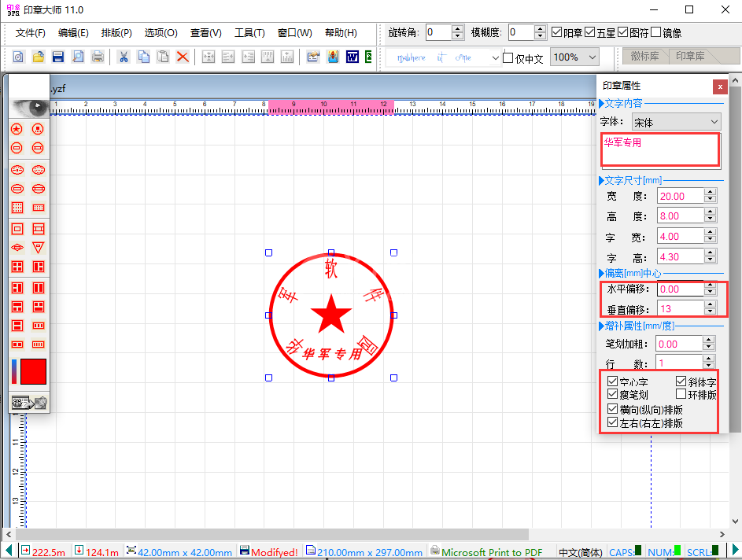Viewport: 742px width, 560px height.
Task: Click the green Excel export icon
Action: click(x=368, y=57)
